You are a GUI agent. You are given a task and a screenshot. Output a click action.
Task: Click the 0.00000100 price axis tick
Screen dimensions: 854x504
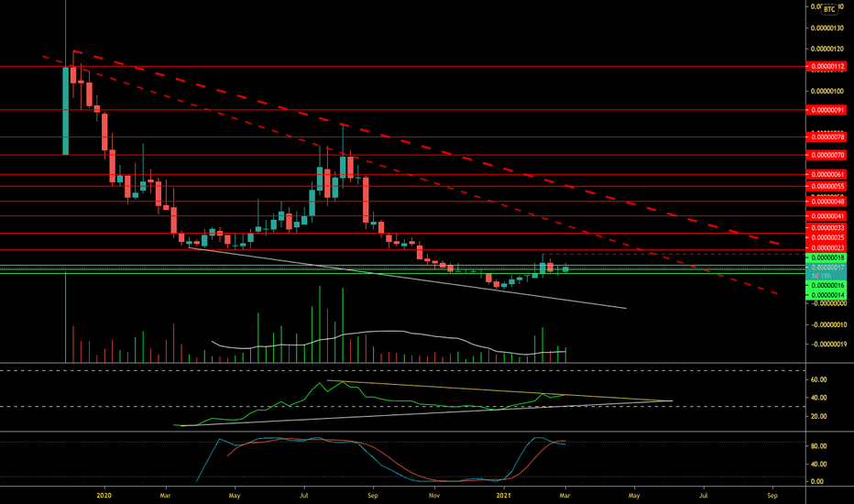[x=827, y=91]
